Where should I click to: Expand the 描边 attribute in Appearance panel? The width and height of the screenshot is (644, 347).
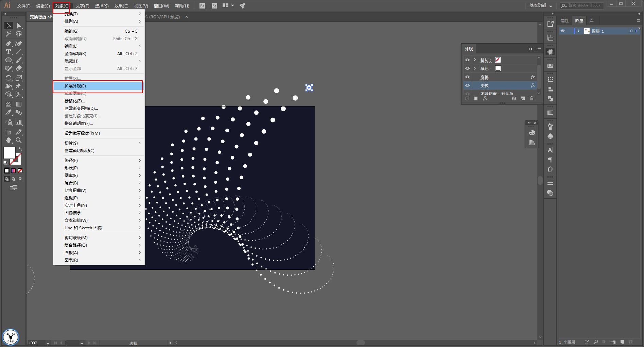[x=475, y=60]
